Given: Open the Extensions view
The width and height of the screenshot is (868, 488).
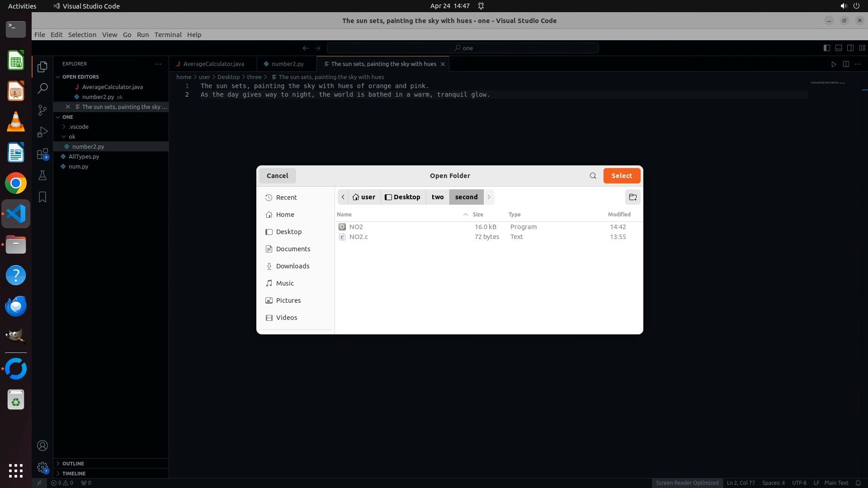Looking at the screenshot, I should tap(42, 154).
